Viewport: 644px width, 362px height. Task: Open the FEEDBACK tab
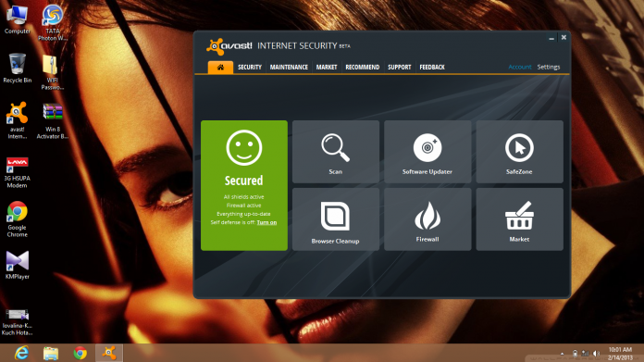point(432,67)
